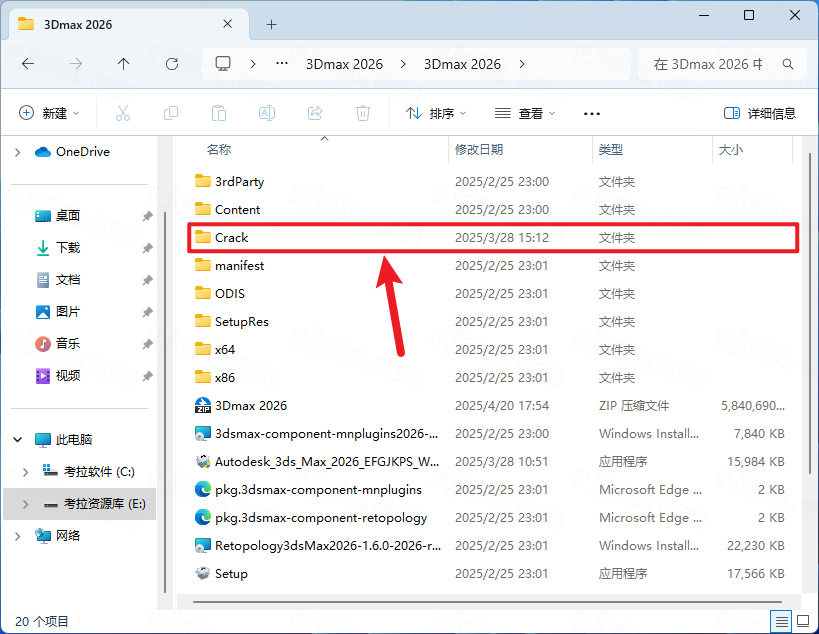819x634 pixels.
Task: Open the 新建 dropdown menu
Action: click(x=49, y=113)
